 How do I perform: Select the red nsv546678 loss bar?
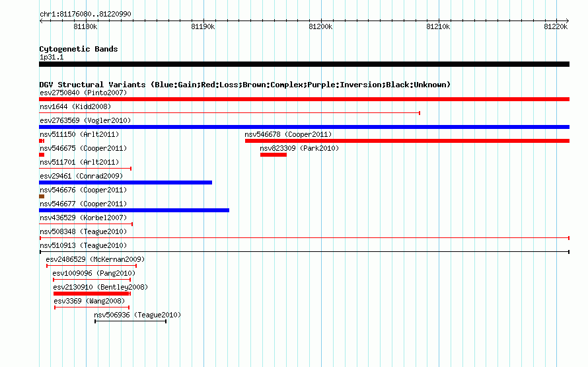tap(407, 141)
